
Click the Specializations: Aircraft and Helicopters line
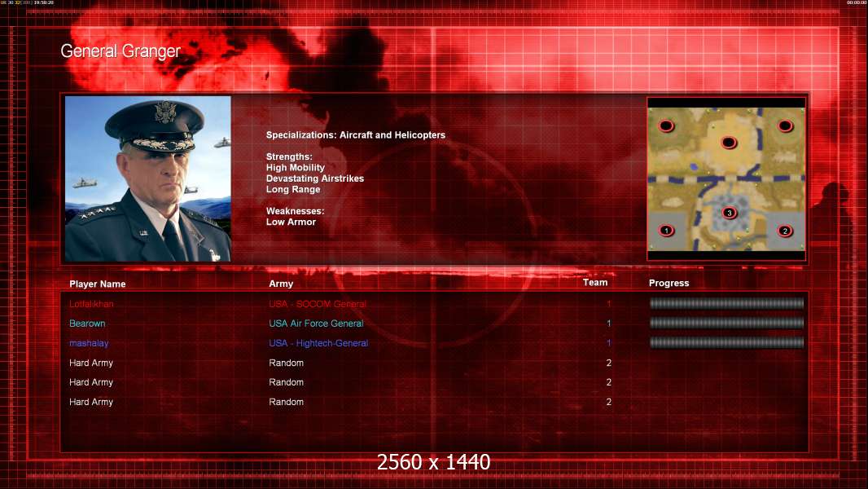(x=355, y=135)
